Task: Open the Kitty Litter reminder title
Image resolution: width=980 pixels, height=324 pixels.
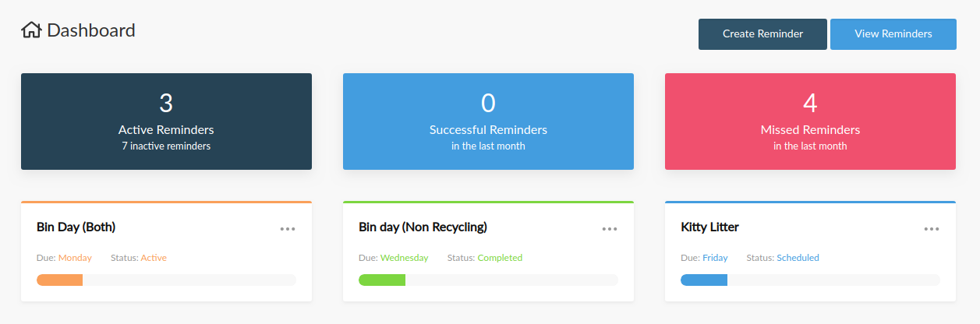Action: point(709,227)
